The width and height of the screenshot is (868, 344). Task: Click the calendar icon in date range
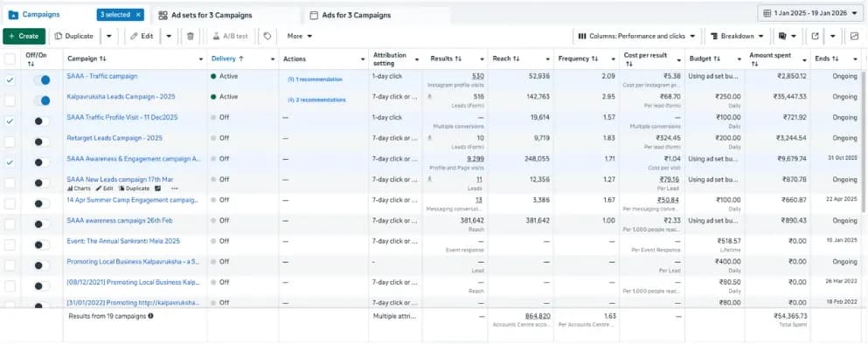tap(767, 13)
